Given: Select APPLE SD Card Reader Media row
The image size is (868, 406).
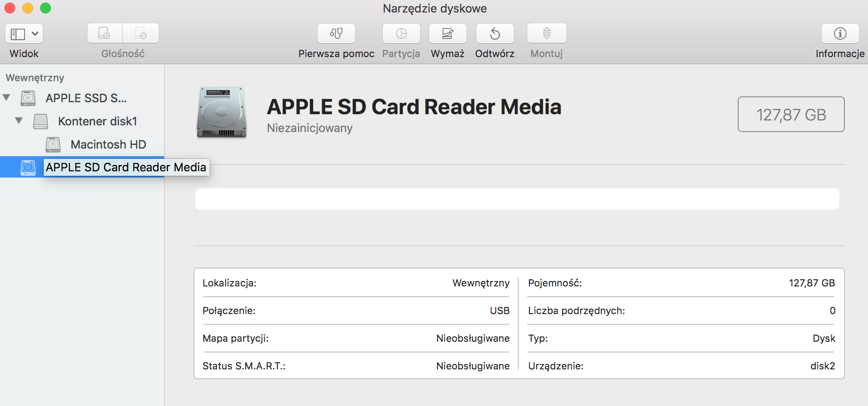Looking at the screenshot, I should tap(82, 167).
